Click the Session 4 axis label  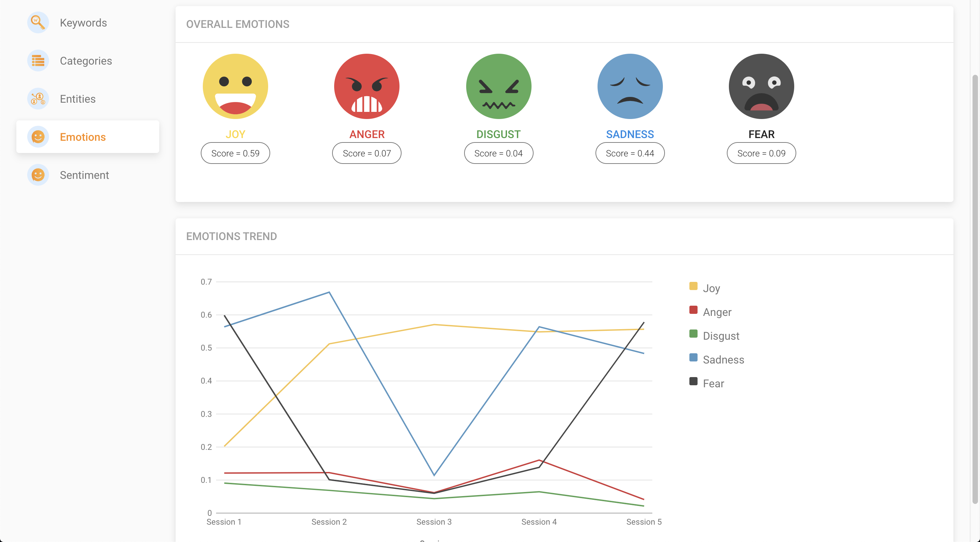539,522
